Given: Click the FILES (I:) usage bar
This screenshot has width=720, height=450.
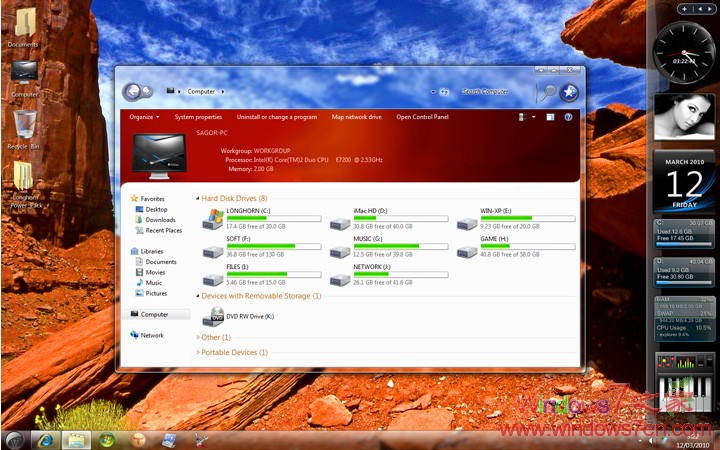Looking at the screenshot, I should pos(274,275).
